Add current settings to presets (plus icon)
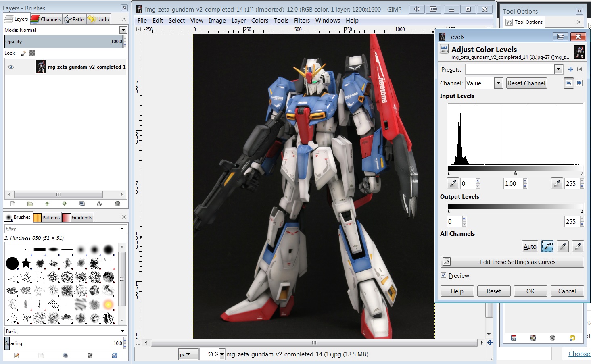Screen dimensions: 591x364 point(570,69)
